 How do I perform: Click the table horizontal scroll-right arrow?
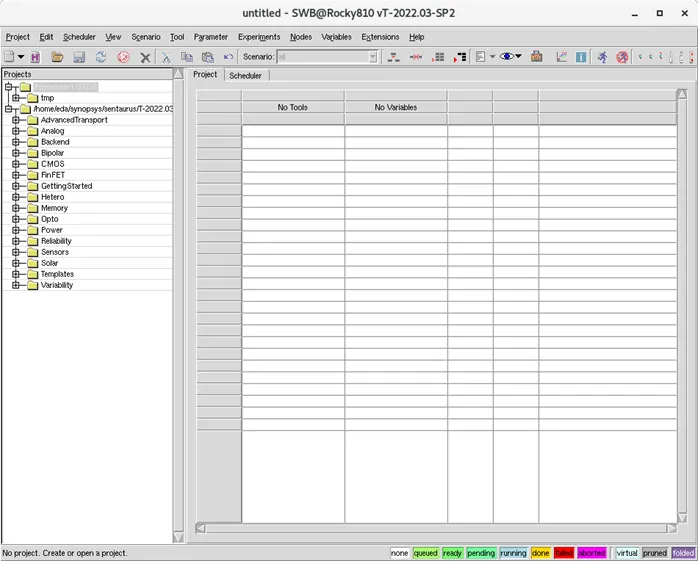[672, 528]
